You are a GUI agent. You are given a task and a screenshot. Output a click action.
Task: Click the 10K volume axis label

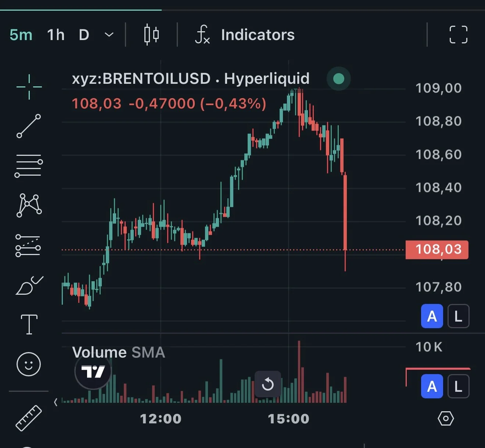pyautogui.click(x=429, y=347)
